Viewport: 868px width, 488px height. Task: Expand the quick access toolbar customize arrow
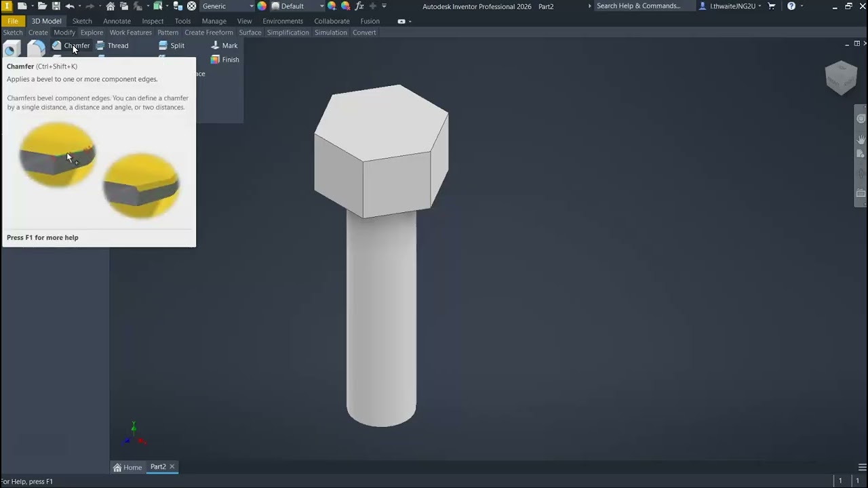[x=384, y=6]
